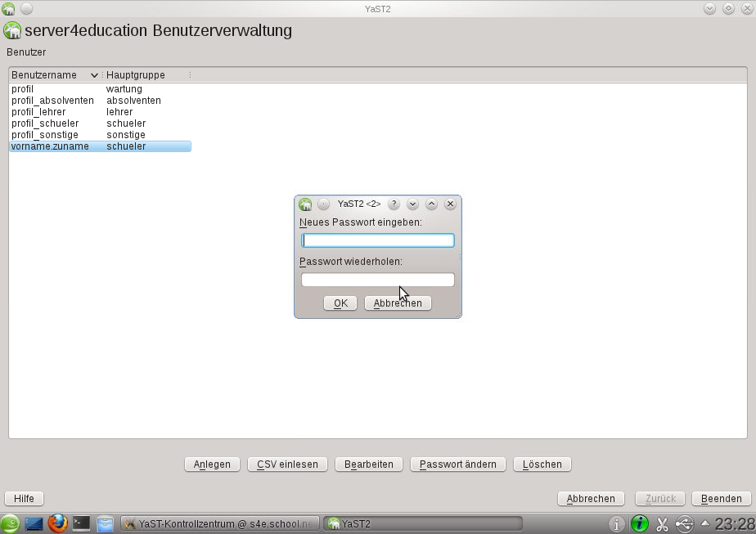Click the server4education horse logo beside the heading
The height and width of the screenshot is (534, 756).
pyautogui.click(x=12, y=30)
